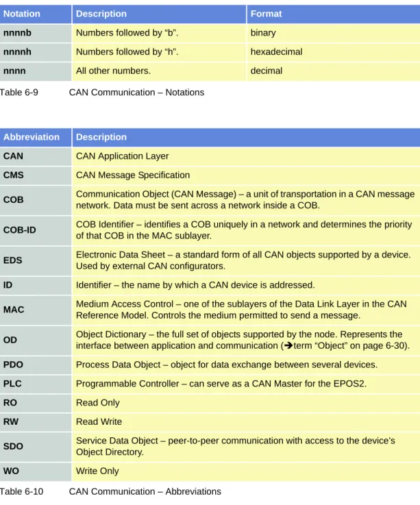Screen dimensions: 420x505
Task: Click the 'Table 6-10' caption label
Action: pos(21,491)
